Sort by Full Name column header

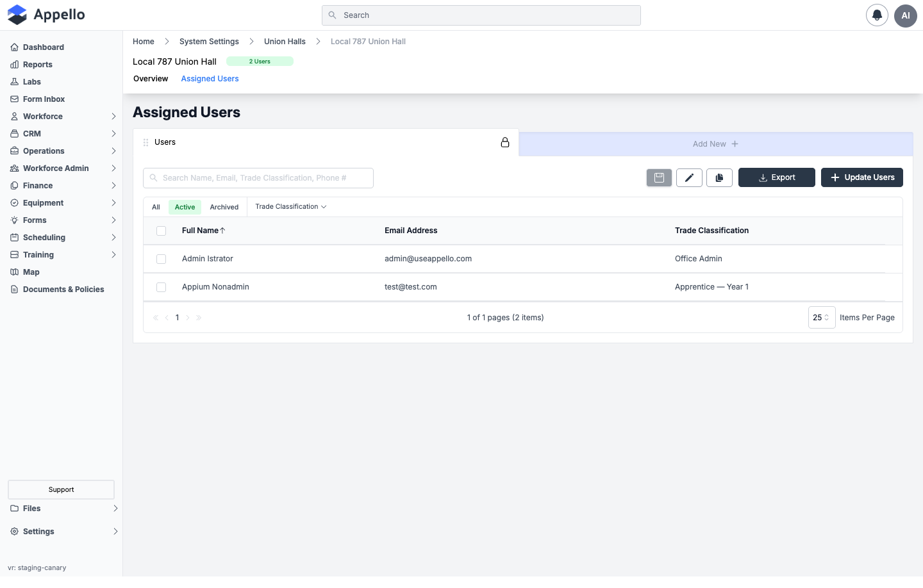(203, 231)
